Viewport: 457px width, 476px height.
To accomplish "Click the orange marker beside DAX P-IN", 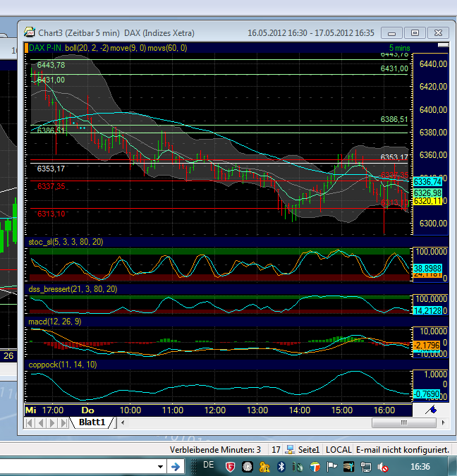I will 26,48.
